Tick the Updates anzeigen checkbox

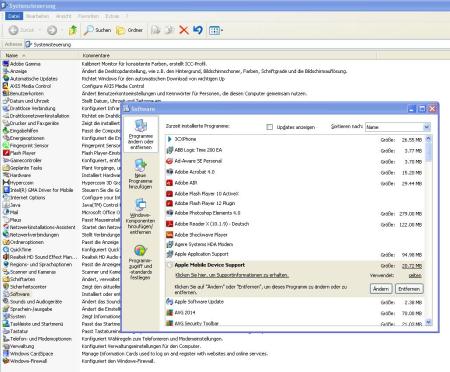pos(270,127)
